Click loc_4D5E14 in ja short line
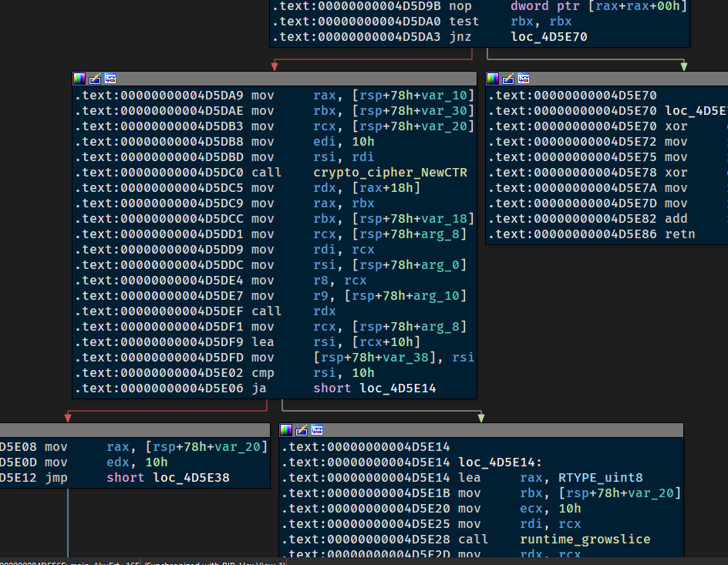728x565 pixels. (398, 388)
